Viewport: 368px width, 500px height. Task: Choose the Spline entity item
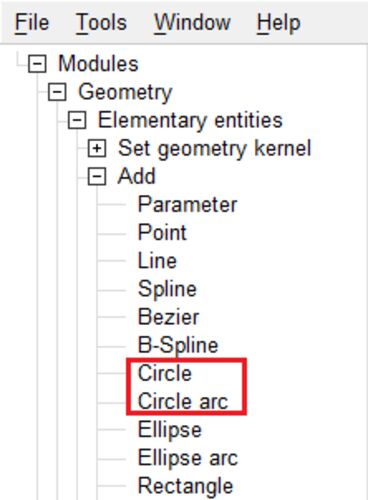[x=167, y=289]
